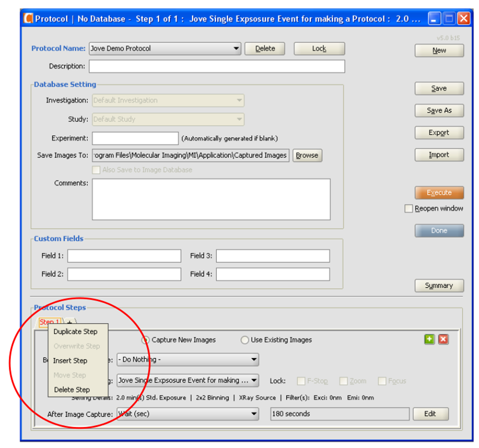Click the Save Images To path field
This screenshot has height=448, width=479.
pyautogui.click(x=191, y=156)
